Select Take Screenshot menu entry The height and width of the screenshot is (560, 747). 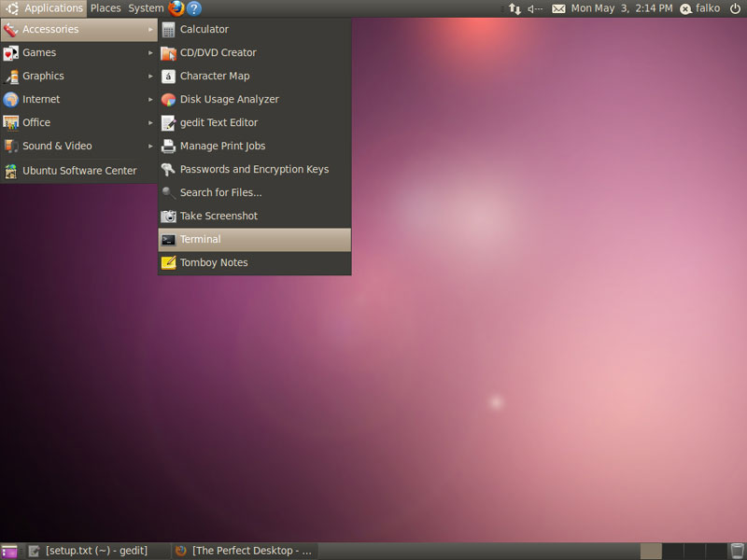click(x=254, y=217)
